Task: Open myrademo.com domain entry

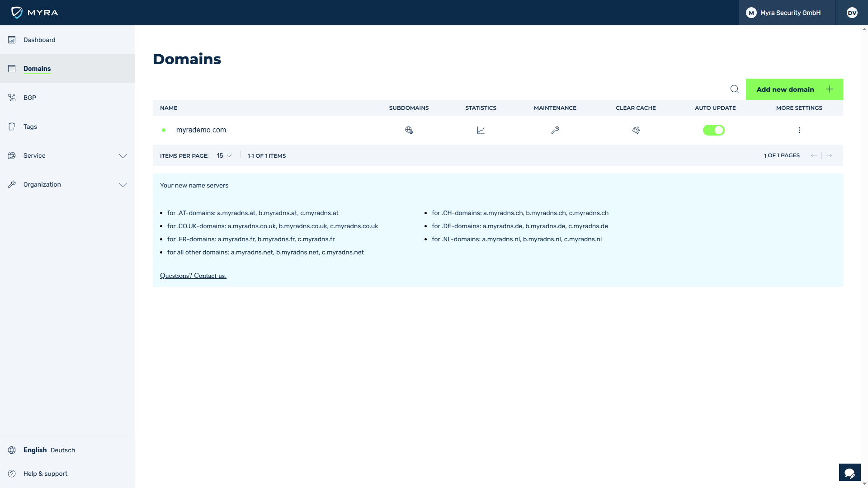Action: coord(201,130)
